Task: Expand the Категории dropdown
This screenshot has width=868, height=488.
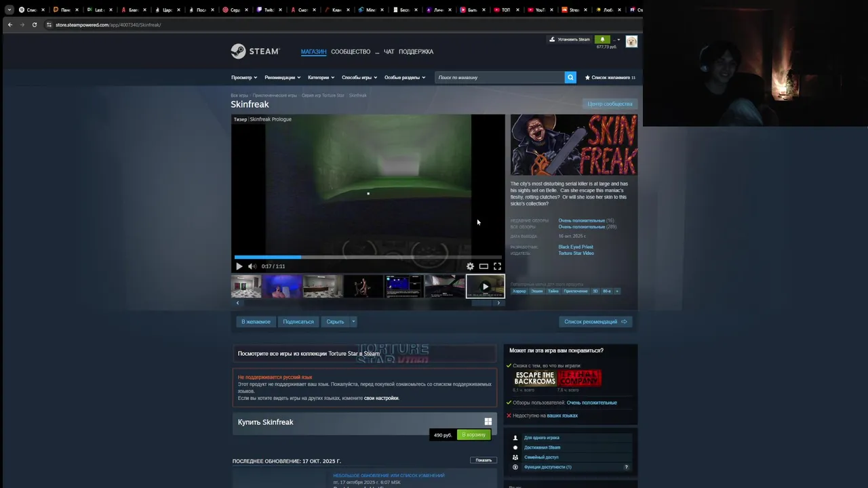Action: (x=321, y=77)
